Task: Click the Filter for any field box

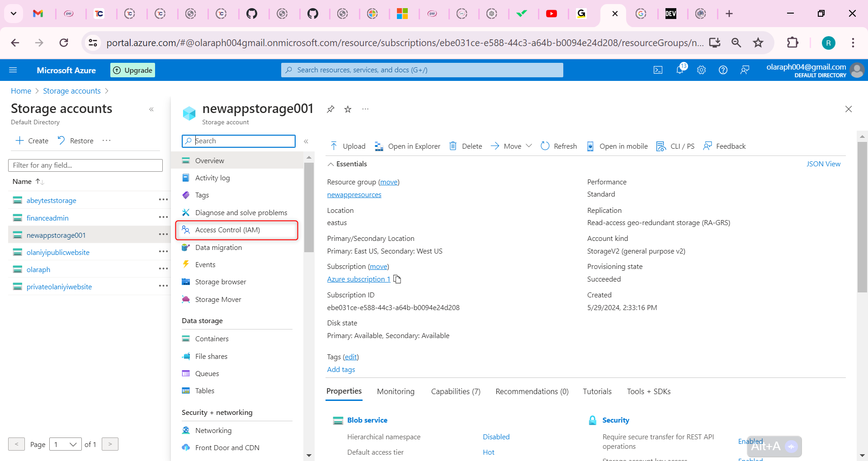Action: coord(85,165)
